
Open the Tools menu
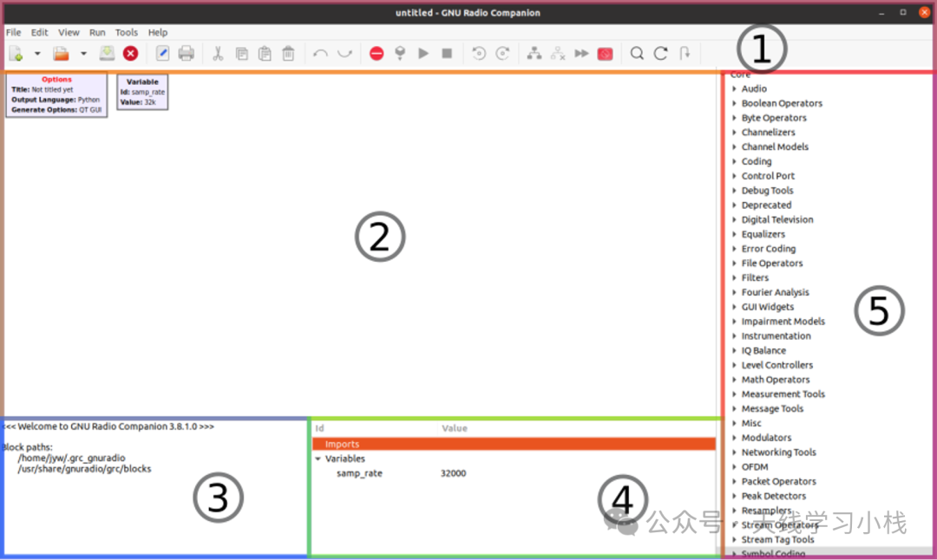click(x=126, y=32)
